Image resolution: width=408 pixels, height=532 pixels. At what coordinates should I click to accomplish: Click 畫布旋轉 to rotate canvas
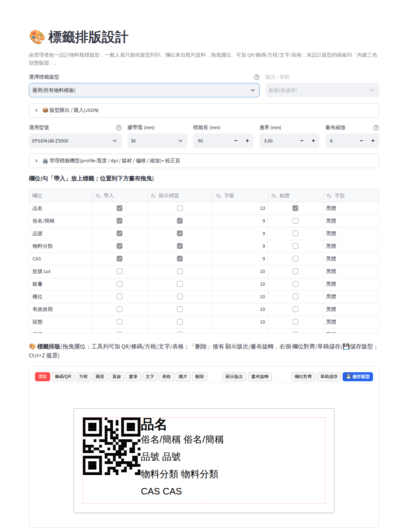click(260, 377)
